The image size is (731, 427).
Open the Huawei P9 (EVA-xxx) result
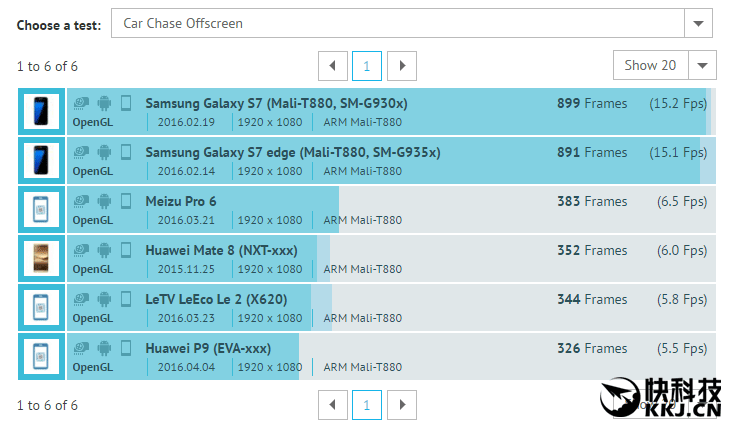click(207, 348)
